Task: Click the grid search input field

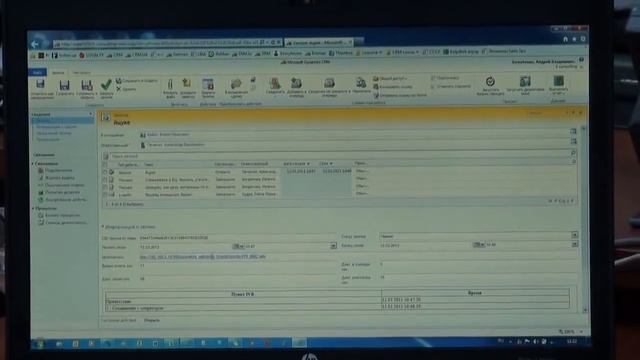Action: (339, 156)
